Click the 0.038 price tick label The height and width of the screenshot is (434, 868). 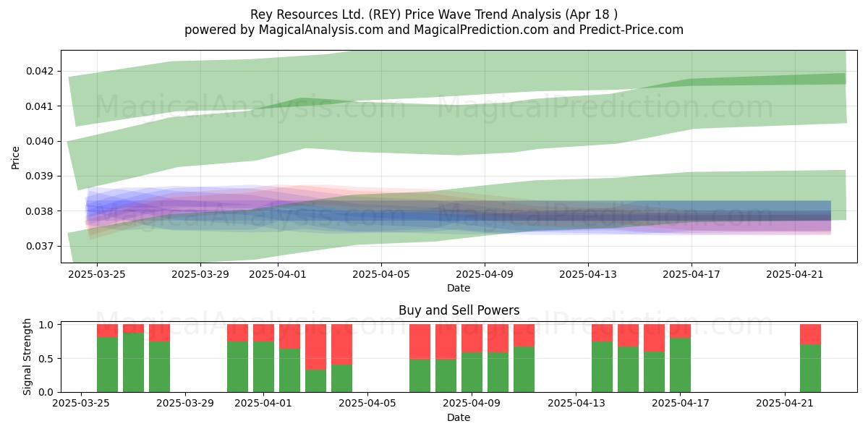click(x=41, y=211)
